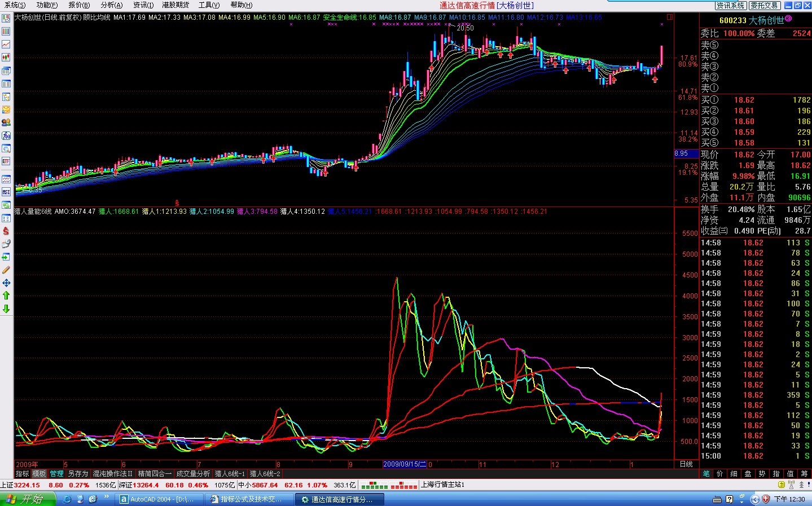Click the candlestick chart icon in sidebar

pyautogui.click(x=6, y=57)
